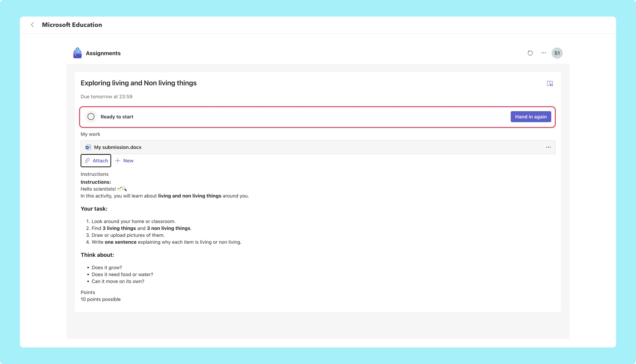Select the Ready to start status circle

tap(91, 117)
